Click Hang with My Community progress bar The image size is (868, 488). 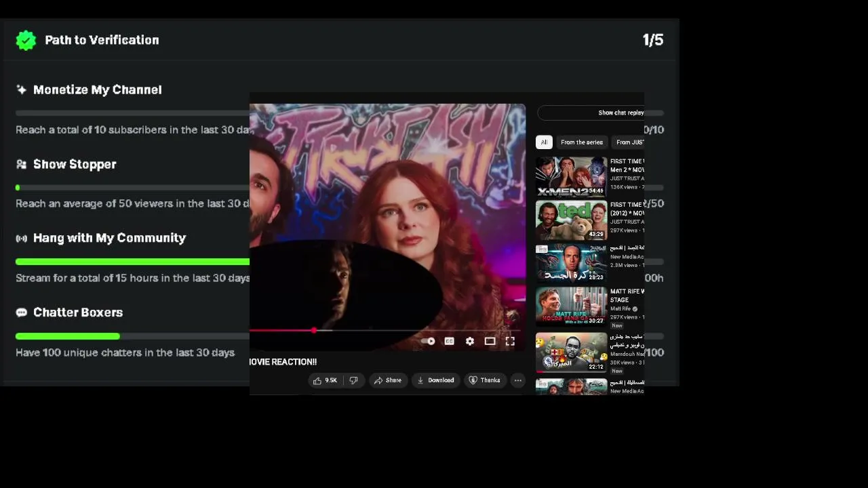coord(132,262)
